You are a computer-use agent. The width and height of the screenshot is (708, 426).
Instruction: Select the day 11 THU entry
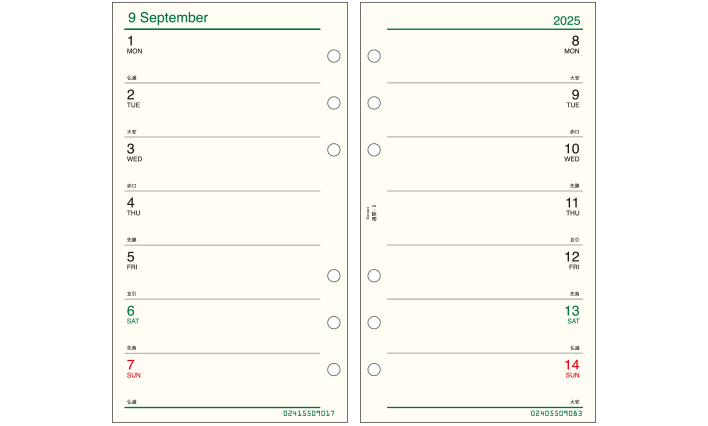point(573,206)
